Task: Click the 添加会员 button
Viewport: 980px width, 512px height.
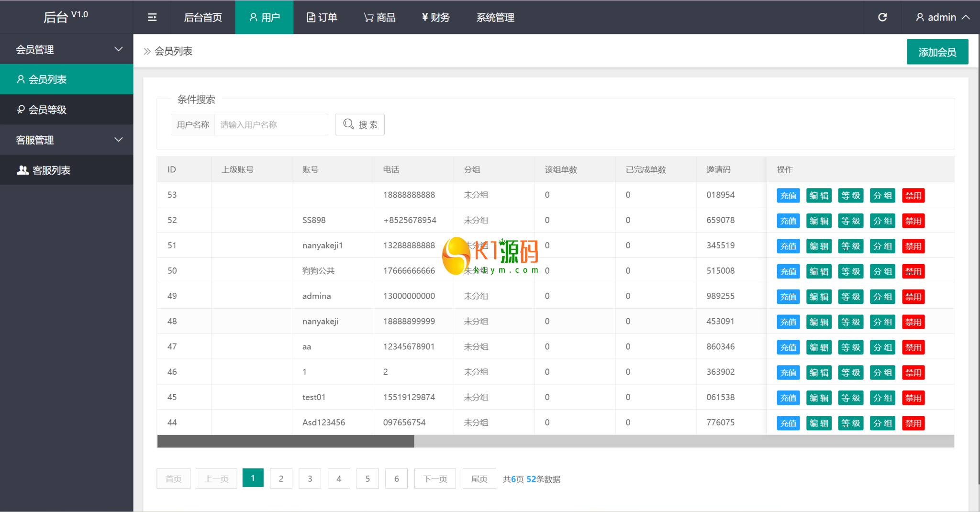Action: click(x=937, y=52)
